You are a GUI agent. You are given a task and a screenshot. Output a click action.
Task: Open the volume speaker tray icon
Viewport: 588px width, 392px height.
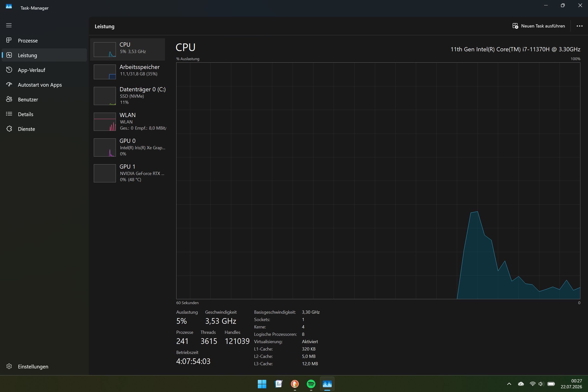[541, 384]
